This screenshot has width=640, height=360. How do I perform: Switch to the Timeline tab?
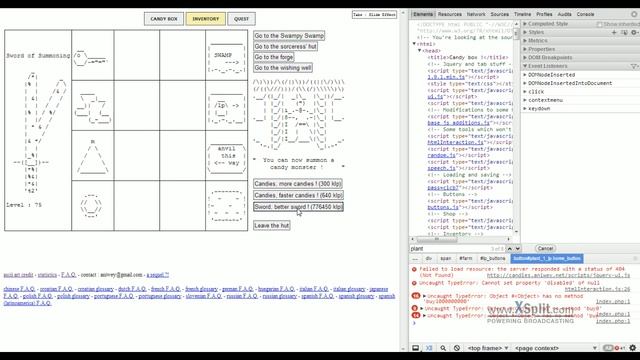tap(522, 14)
